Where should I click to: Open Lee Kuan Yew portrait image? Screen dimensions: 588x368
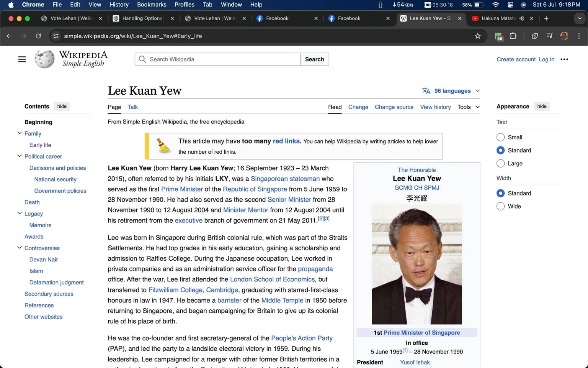point(417,264)
